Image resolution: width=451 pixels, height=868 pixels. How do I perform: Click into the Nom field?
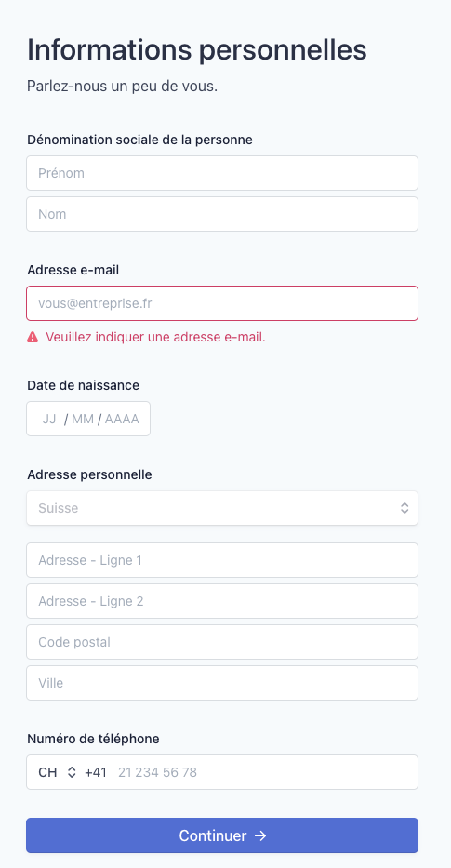(222, 214)
